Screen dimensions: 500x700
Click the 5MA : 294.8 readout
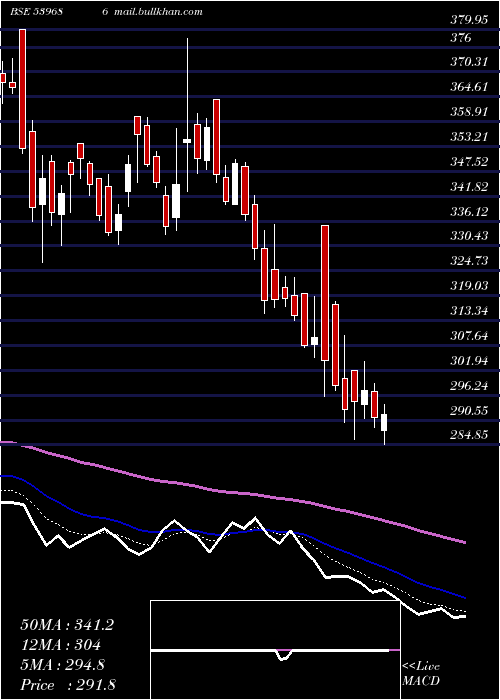tap(62, 665)
